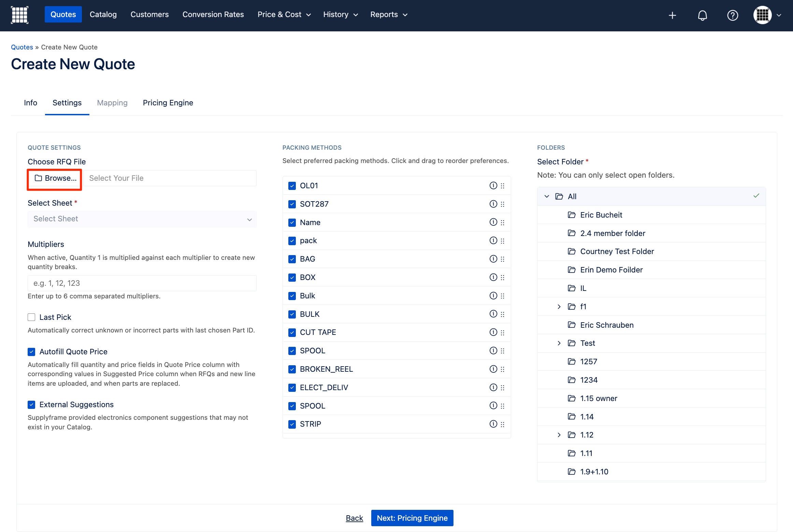Click drag handle for STRIP row

[x=502, y=424]
